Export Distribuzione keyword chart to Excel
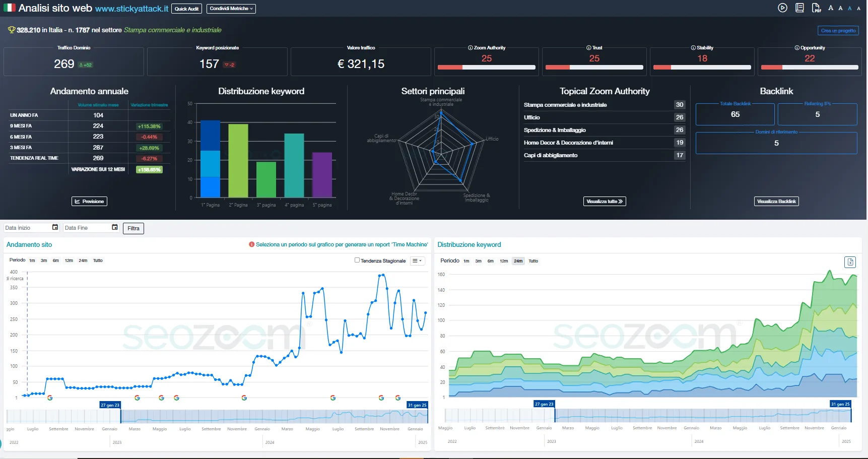 click(850, 262)
